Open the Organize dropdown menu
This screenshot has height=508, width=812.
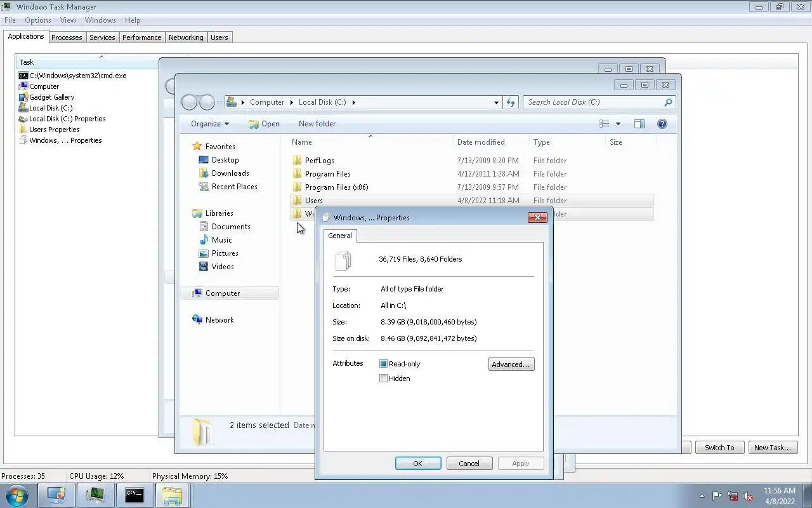pos(210,124)
